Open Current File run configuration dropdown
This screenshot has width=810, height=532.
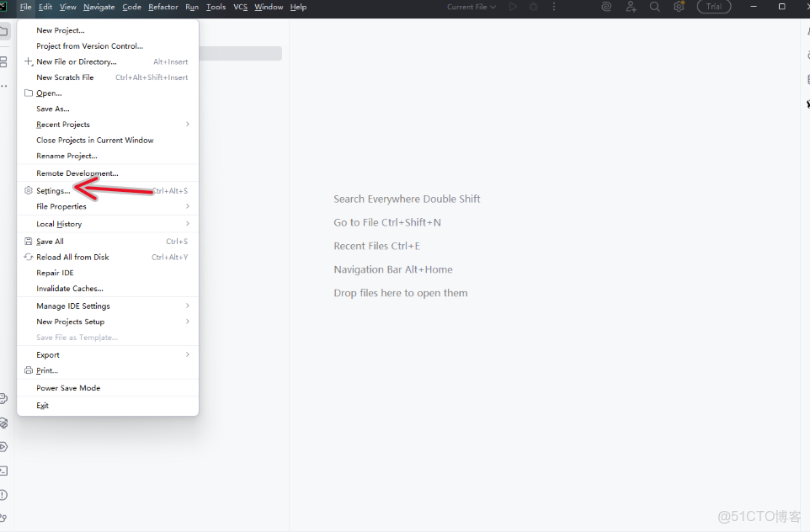pos(472,7)
